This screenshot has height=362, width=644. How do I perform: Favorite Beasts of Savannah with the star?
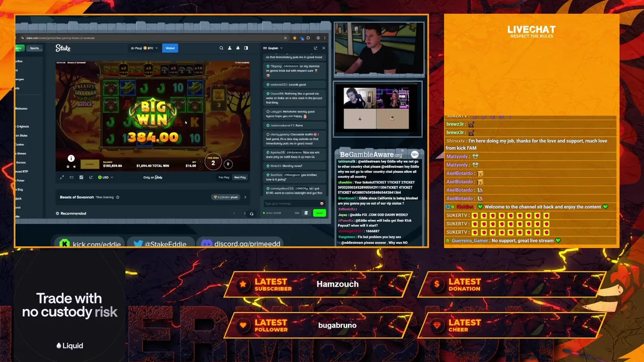click(x=118, y=197)
